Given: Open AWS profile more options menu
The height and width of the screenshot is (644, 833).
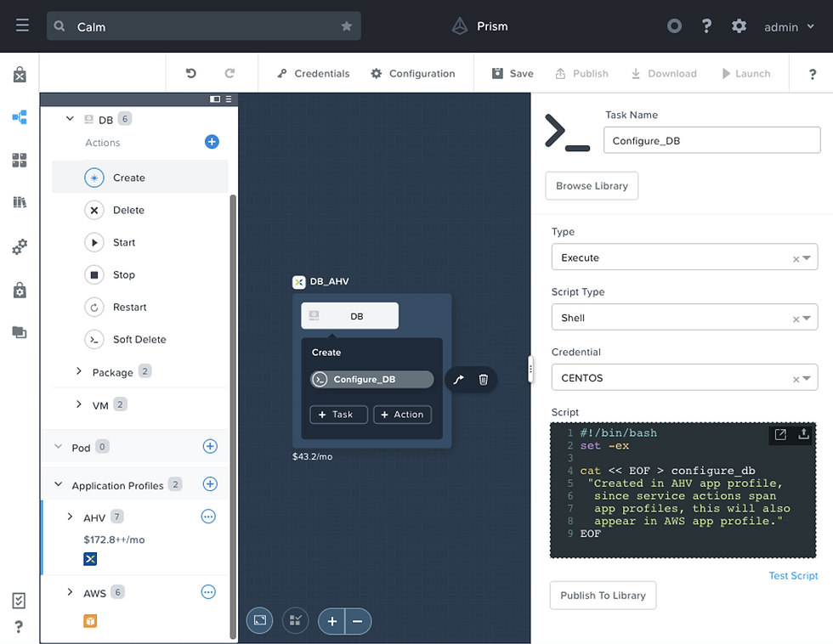Looking at the screenshot, I should click(208, 591).
